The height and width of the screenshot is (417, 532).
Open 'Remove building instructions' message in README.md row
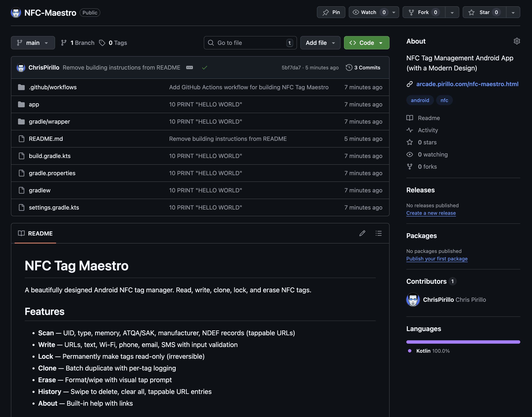pos(228,139)
